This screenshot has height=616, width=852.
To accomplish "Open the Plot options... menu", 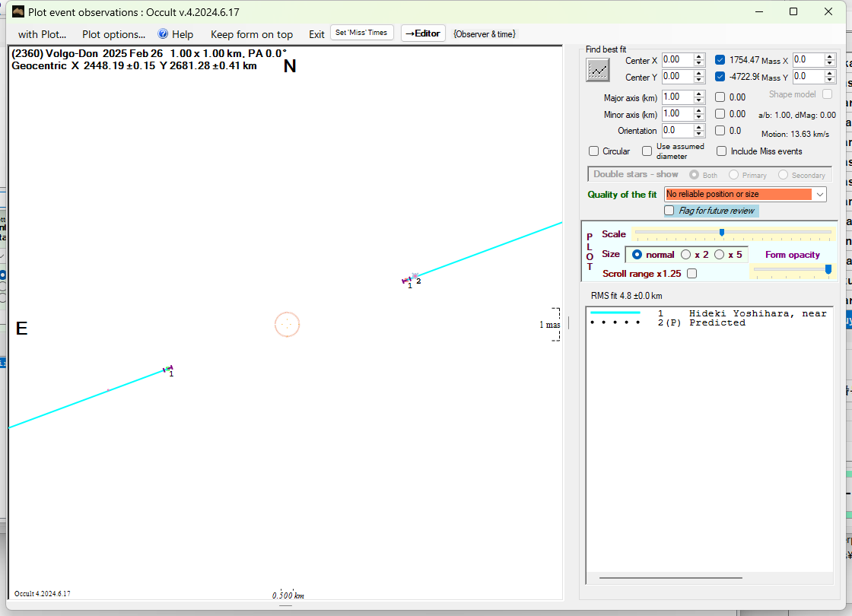I will click(x=113, y=34).
